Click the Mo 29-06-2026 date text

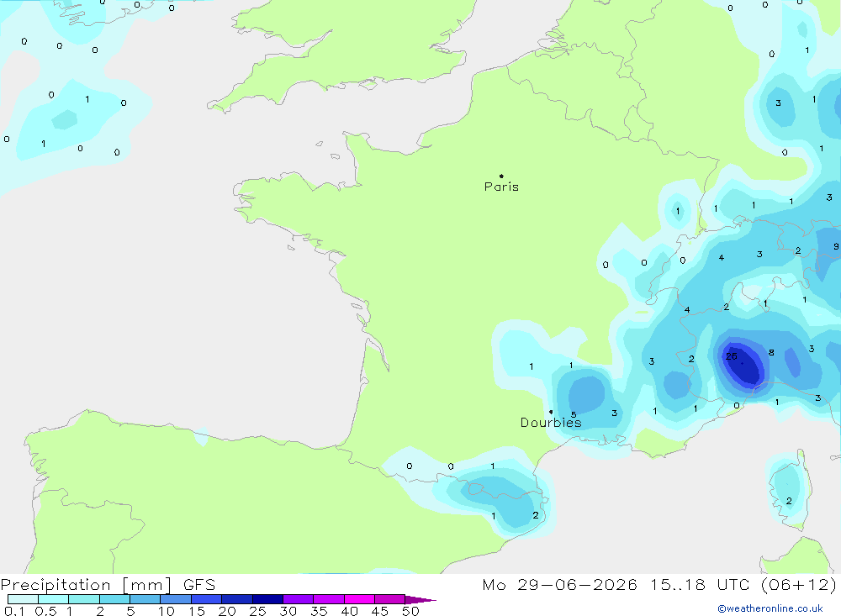point(559,584)
